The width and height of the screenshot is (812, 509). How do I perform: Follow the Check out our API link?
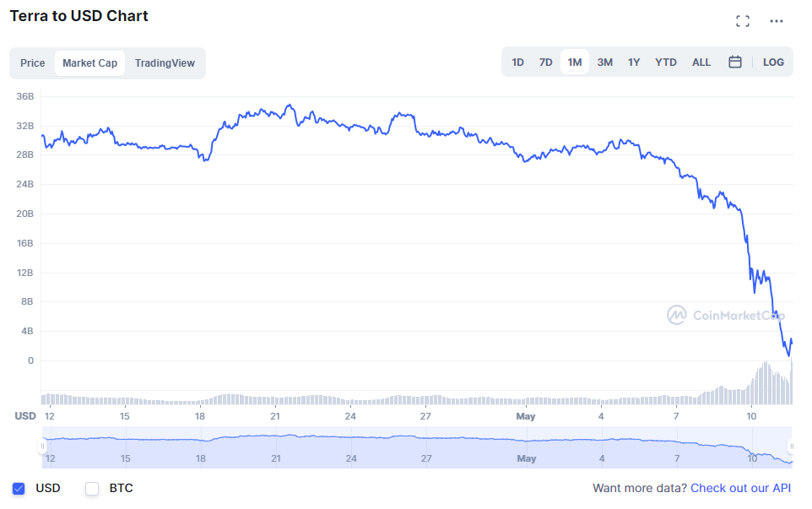pos(740,488)
